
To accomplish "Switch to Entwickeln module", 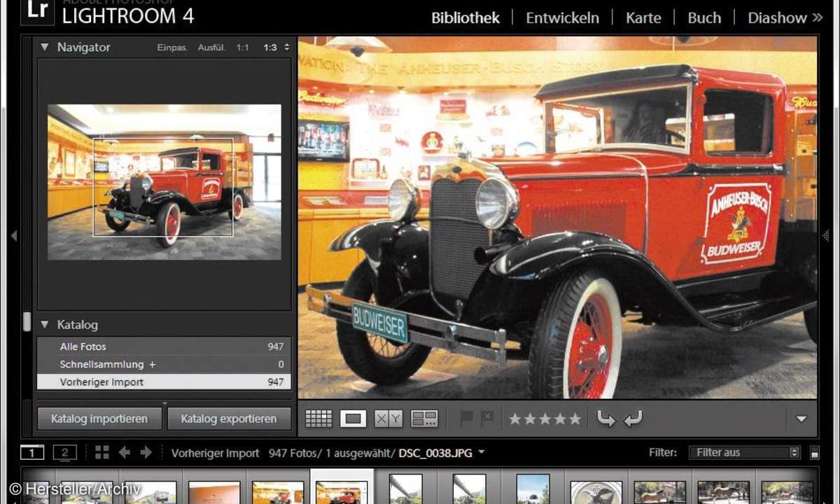I will click(562, 18).
